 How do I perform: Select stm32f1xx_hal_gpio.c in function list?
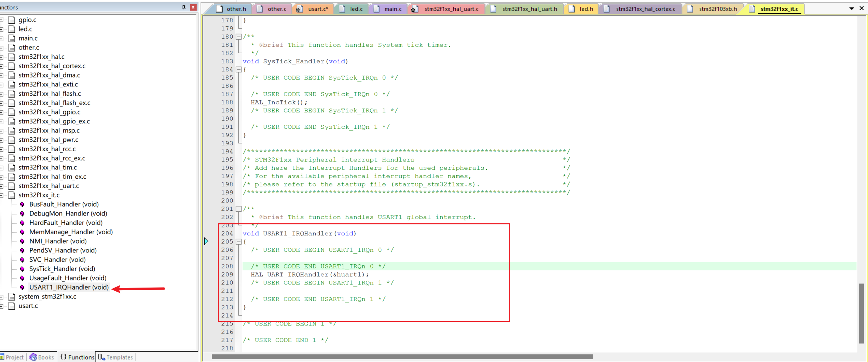pyautogui.click(x=50, y=112)
